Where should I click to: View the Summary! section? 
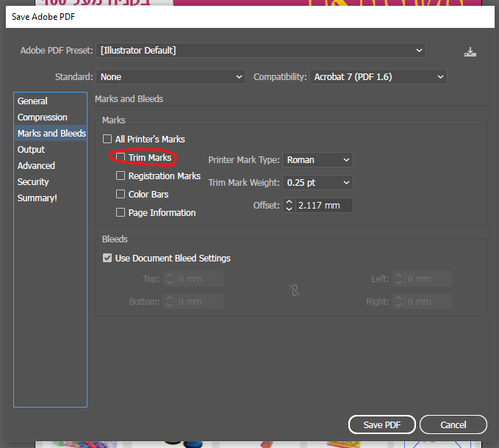(x=50, y=198)
